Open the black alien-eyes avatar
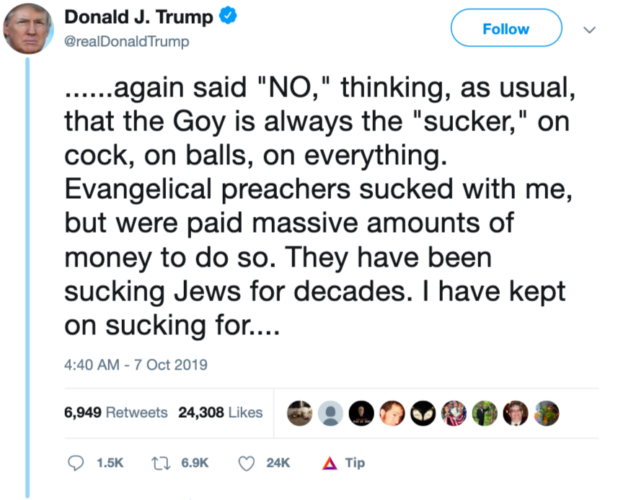This screenshot has height=500, width=618. (423, 413)
